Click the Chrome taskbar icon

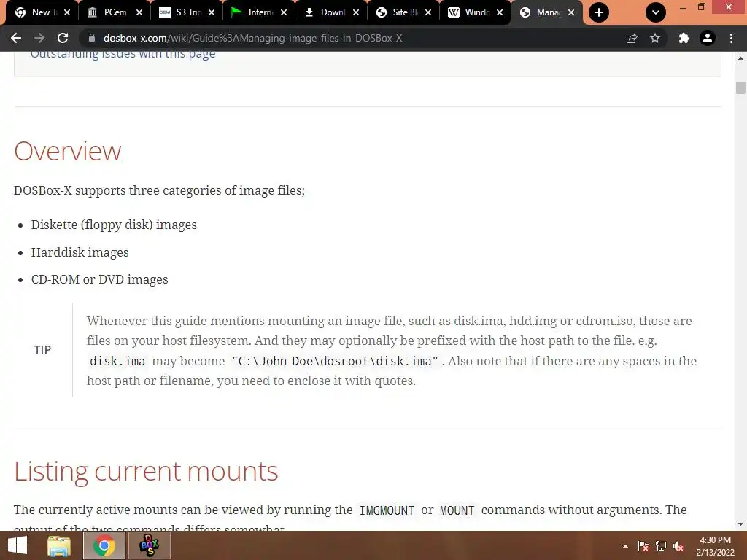click(x=104, y=545)
